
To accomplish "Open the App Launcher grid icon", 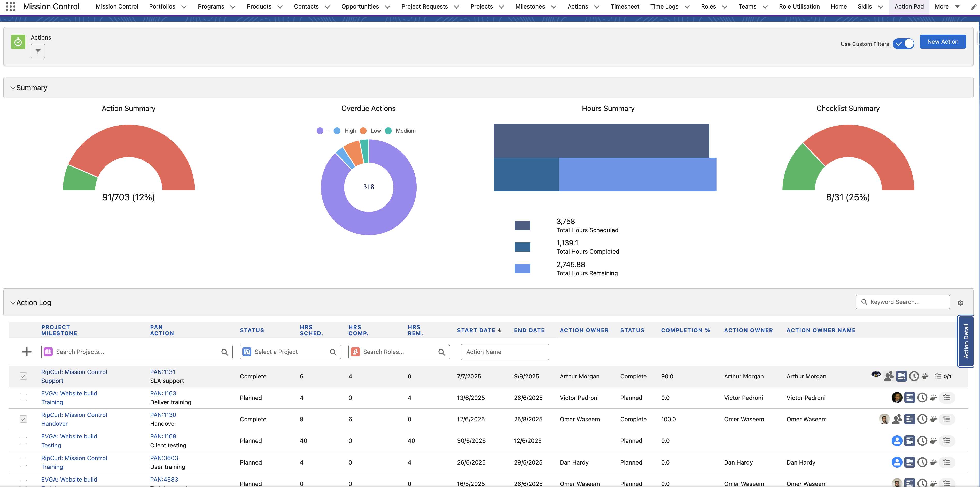I will [x=11, y=6].
